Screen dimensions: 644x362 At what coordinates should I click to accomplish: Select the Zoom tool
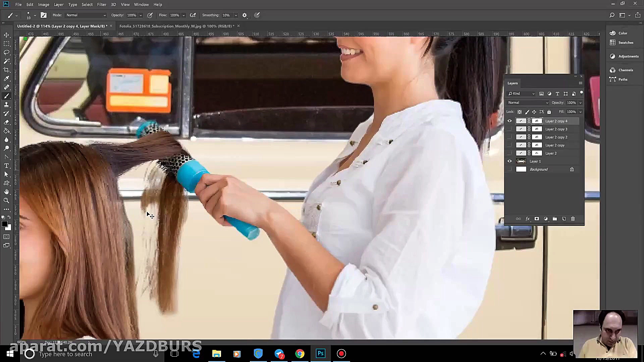click(6, 200)
